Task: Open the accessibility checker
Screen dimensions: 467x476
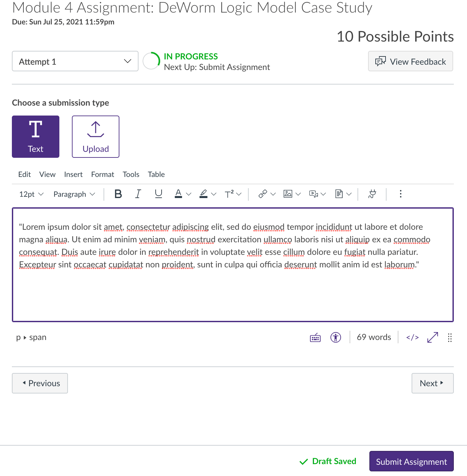Action: [335, 337]
